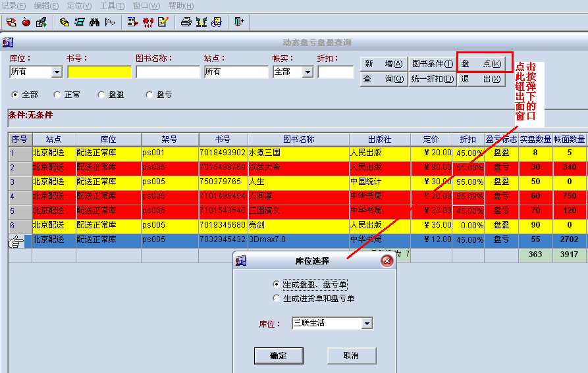Click the 实盘数量 column header
The height and width of the screenshot is (373, 588).
pos(535,139)
